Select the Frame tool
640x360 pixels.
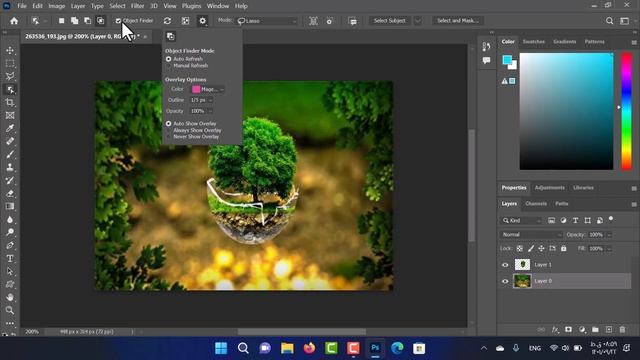(x=10, y=116)
